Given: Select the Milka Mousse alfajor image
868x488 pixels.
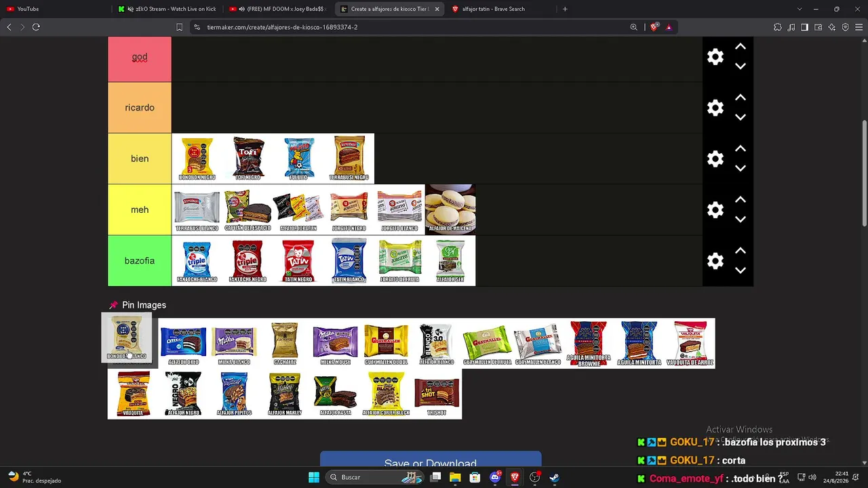Looking at the screenshot, I should click(335, 343).
